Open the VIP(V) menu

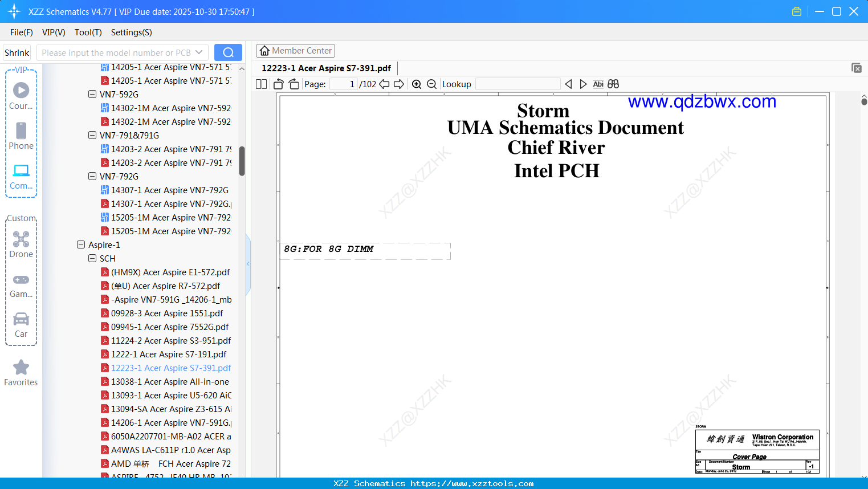[54, 32]
